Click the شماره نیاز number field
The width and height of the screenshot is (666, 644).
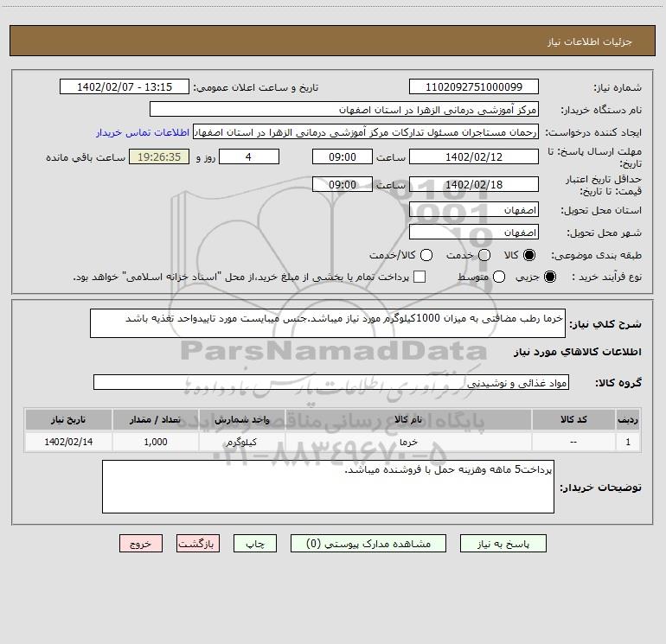click(474, 86)
